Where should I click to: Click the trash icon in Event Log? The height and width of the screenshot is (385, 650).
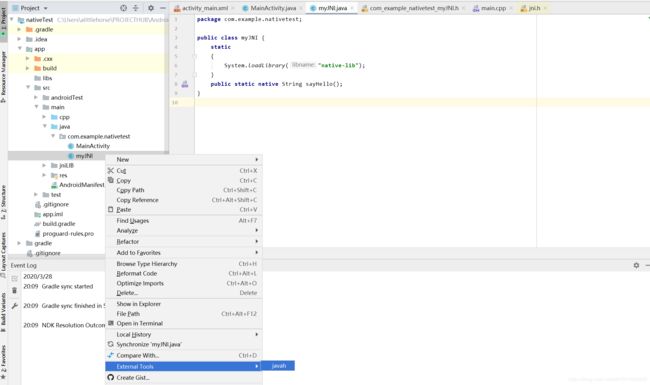pyautogui.click(x=15, y=291)
